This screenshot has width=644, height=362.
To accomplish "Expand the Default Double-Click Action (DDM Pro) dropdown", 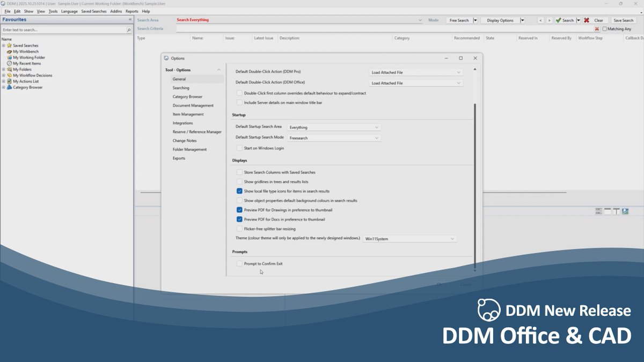I will [459, 72].
